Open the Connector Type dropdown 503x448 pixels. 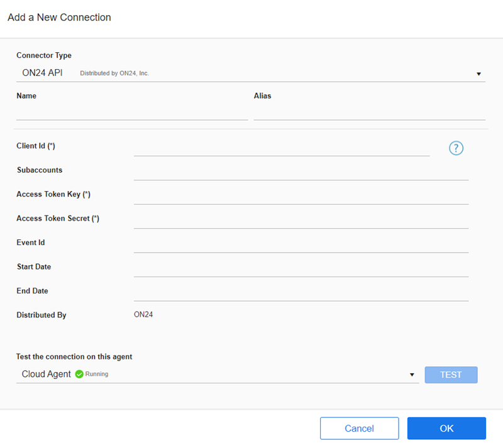[479, 73]
